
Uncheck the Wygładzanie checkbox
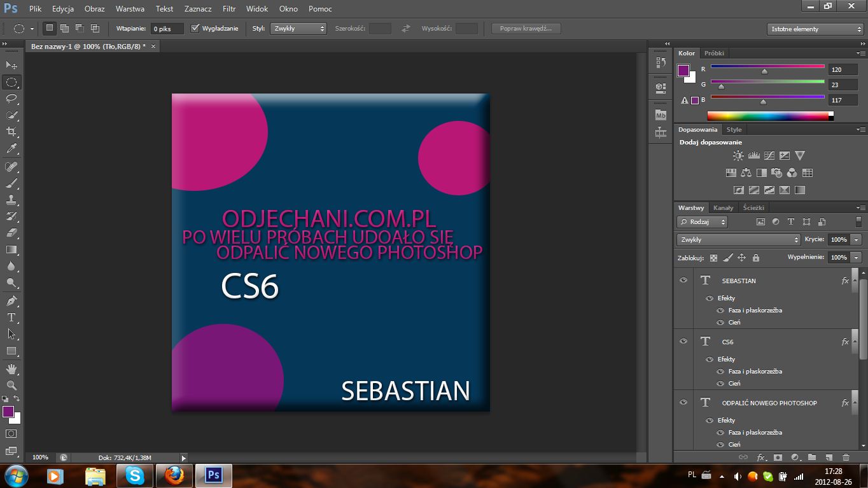195,29
